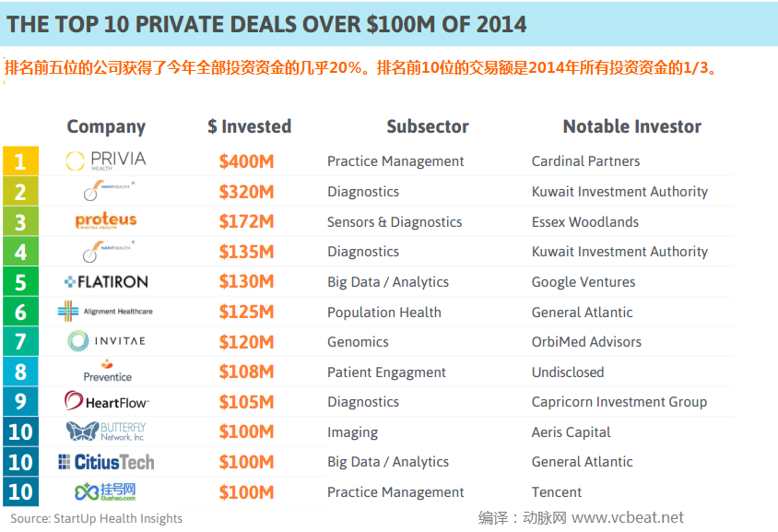Click the yellow rank 1 box

[x=20, y=161]
